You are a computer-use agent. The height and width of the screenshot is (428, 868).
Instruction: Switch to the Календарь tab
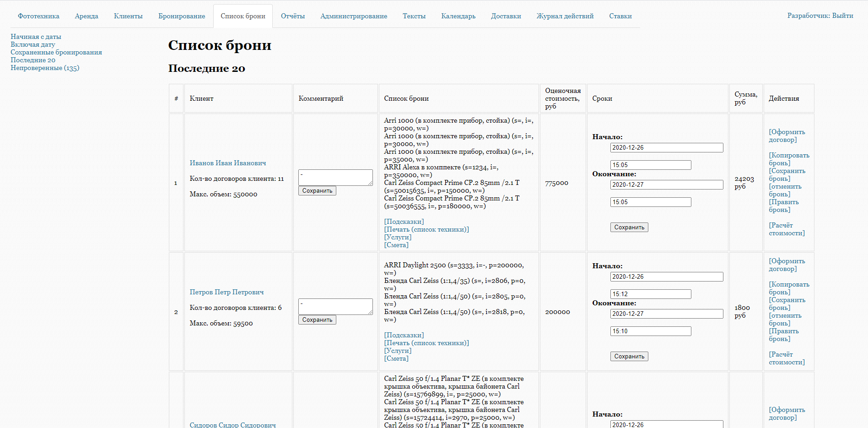pos(458,16)
